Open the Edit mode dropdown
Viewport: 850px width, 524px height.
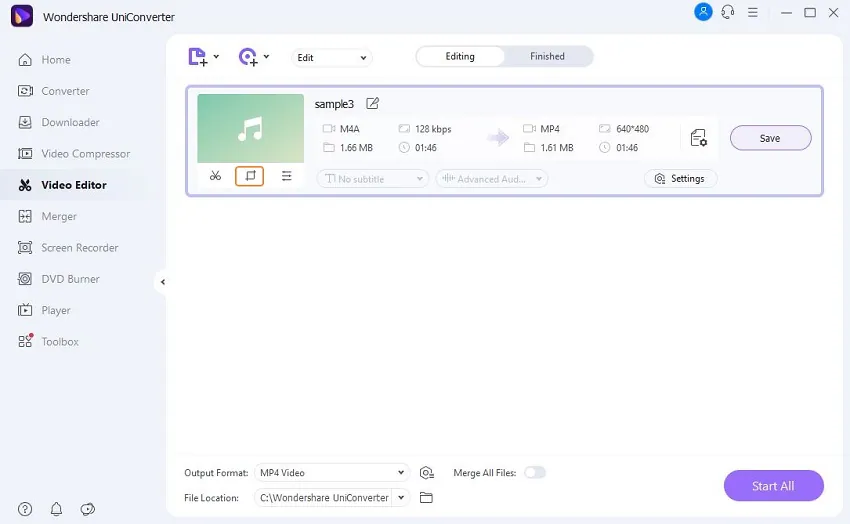coord(332,57)
